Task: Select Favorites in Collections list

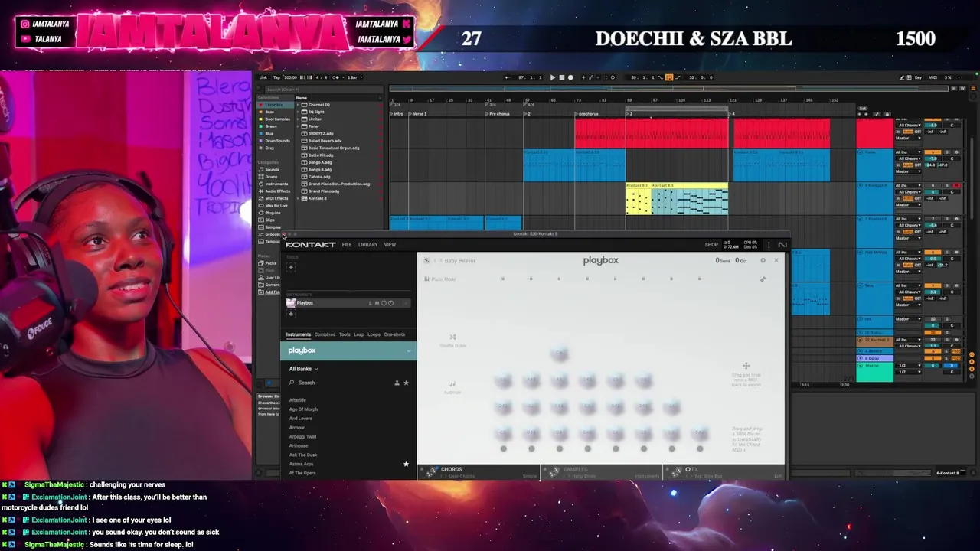Action: (x=273, y=105)
